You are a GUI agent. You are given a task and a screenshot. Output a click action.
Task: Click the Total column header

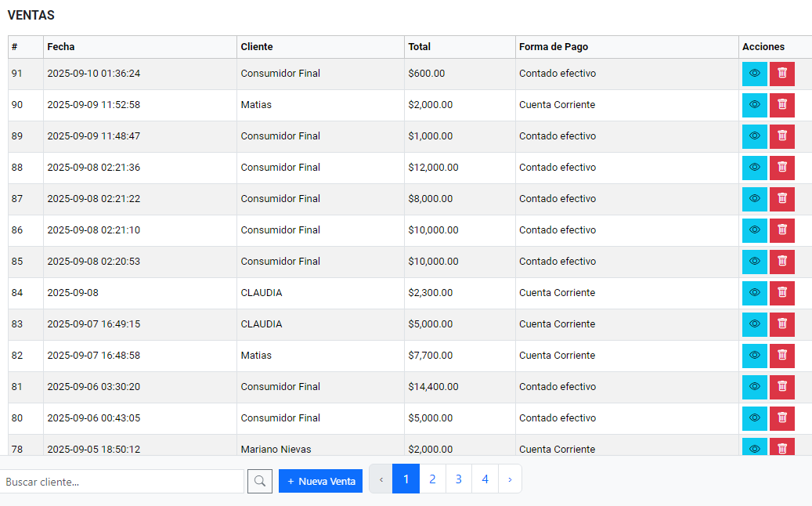[420, 46]
